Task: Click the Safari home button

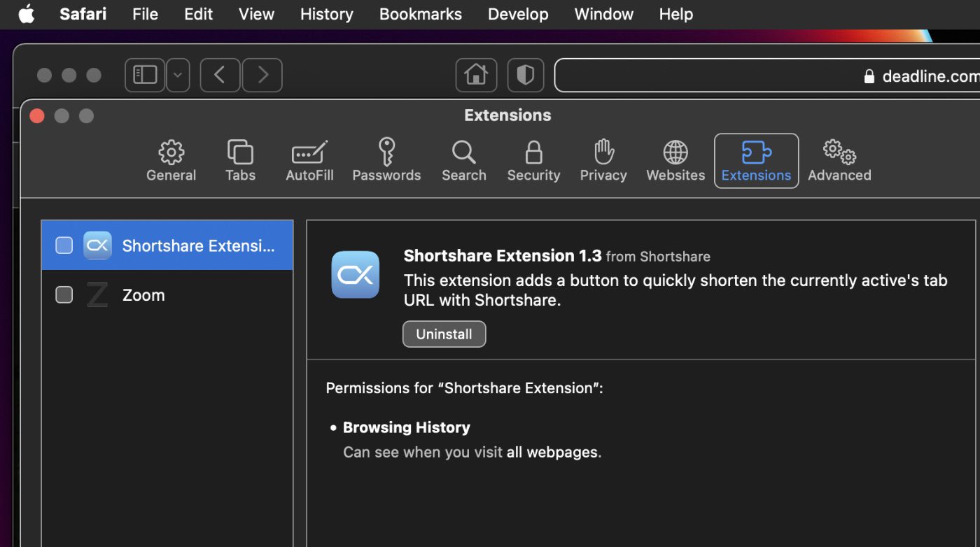Action: [x=476, y=75]
